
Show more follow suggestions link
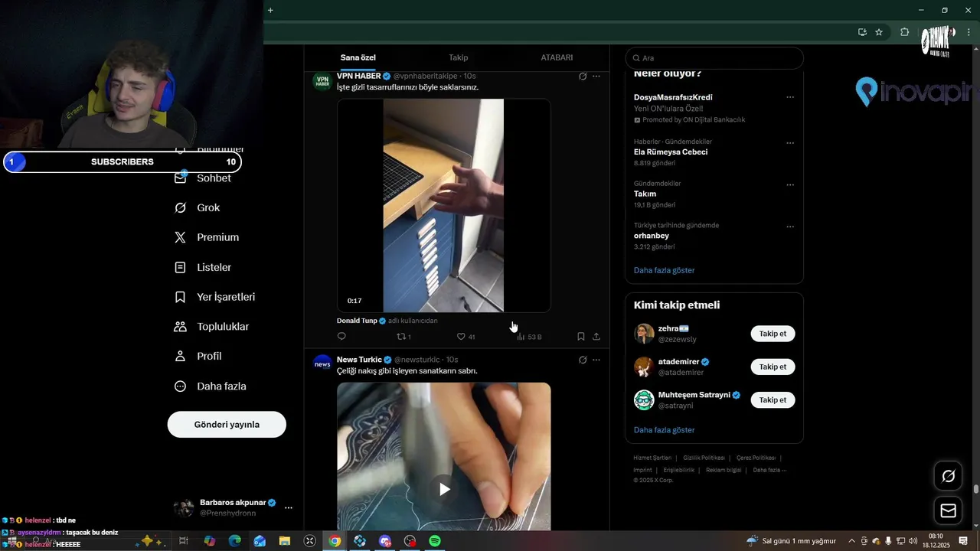pyautogui.click(x=664, y=430)
